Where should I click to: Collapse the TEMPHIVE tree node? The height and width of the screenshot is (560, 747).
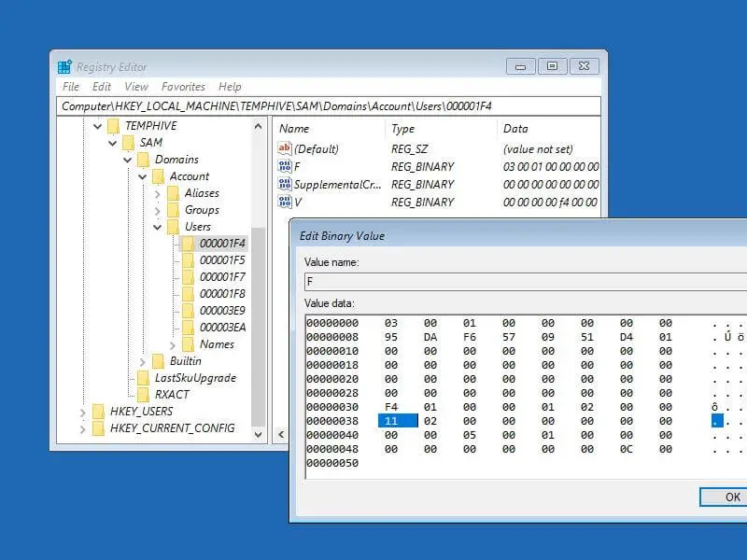click(x=98, y=126)
